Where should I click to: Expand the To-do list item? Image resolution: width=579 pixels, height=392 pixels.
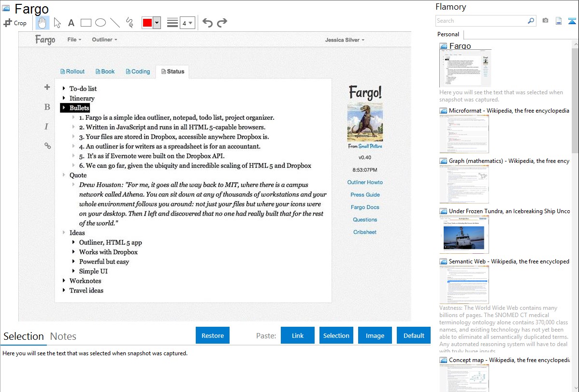click(x=64, y=88)
